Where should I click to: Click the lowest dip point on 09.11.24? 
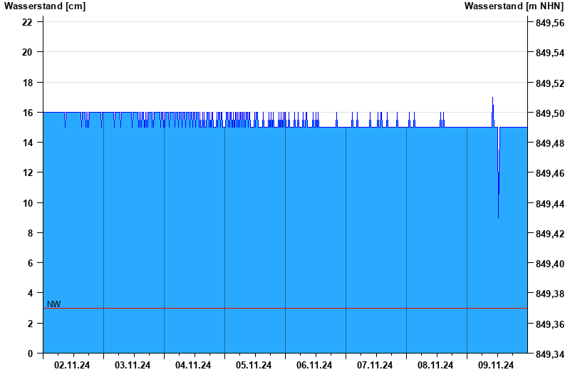tap(498, 217)
